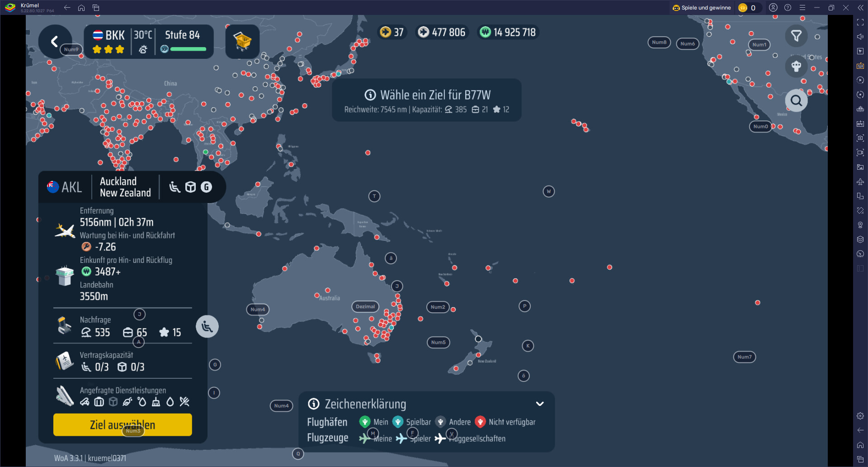
Task: Collapse the Zeichenerklärung legend chevron
Action: coord(540,404)
